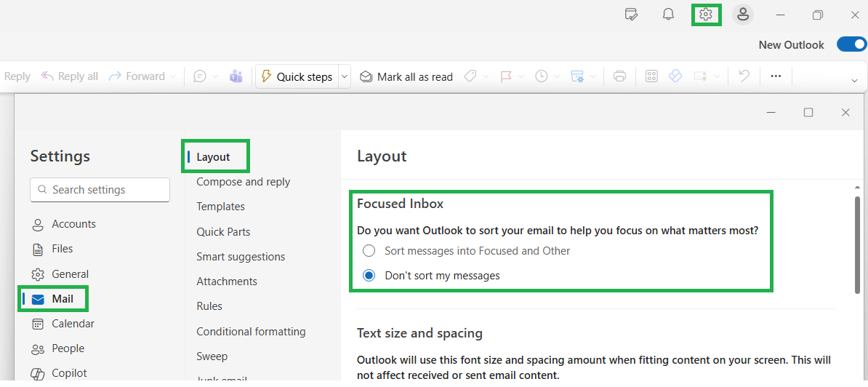
Task: Click the Undo arrow icon
Action: coord(744,76)
